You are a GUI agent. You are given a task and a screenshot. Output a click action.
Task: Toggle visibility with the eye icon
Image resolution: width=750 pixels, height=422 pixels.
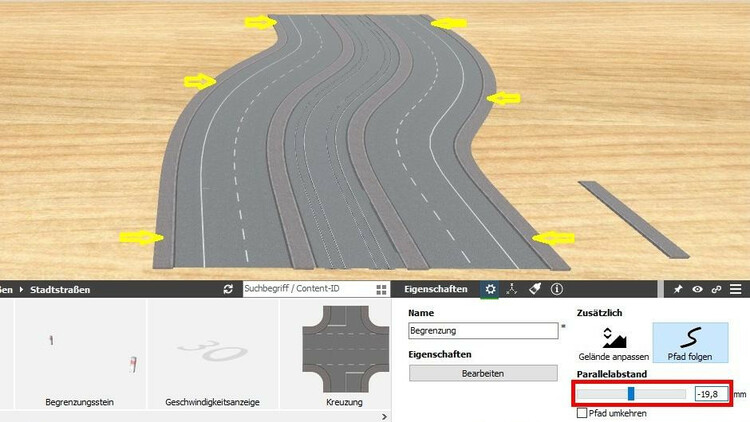[x=697, y=289]
